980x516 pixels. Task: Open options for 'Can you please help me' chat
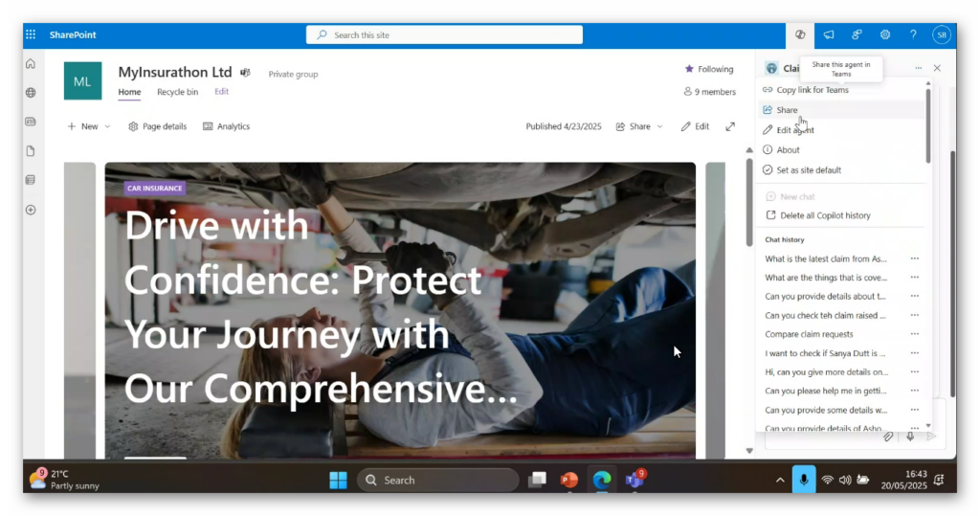(x=914, y=391)
